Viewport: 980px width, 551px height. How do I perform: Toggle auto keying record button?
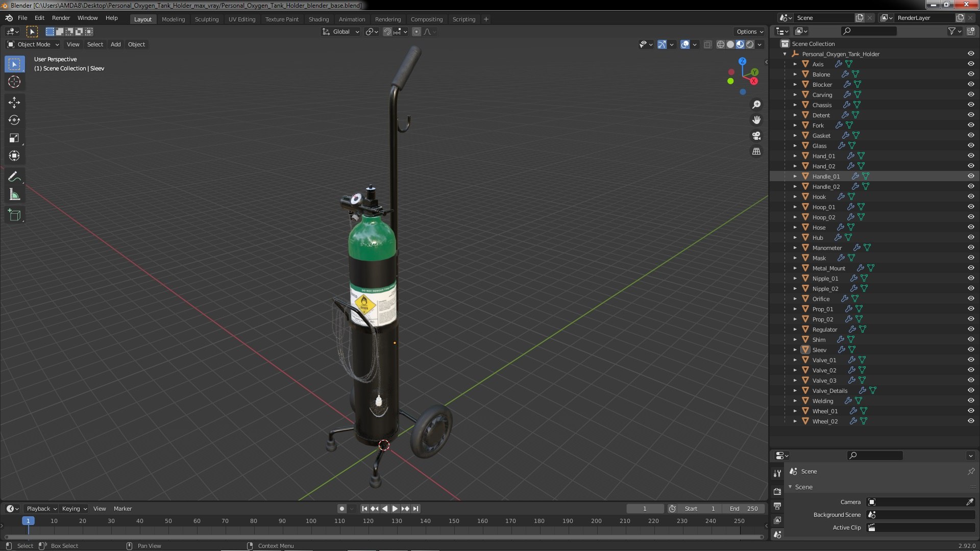[342, 509]
